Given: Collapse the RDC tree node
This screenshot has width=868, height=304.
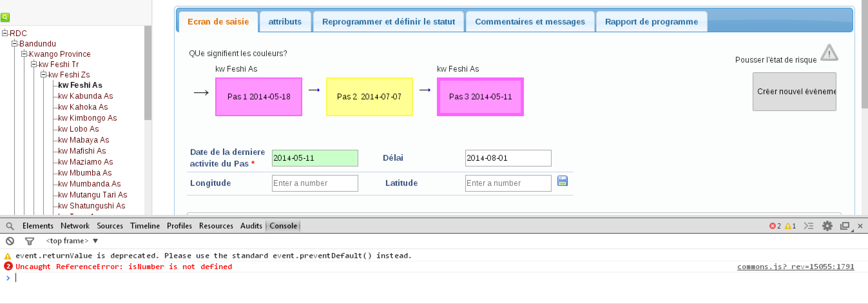Looking at the screenshot, I should point(5,33).
